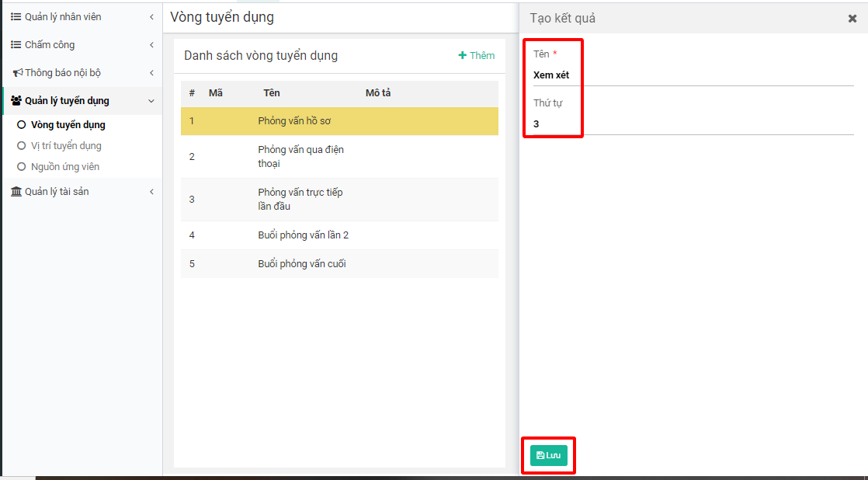868x480 pixels.
Task: Click the Thứ tự field showing 3
Action: click(693, 124)
